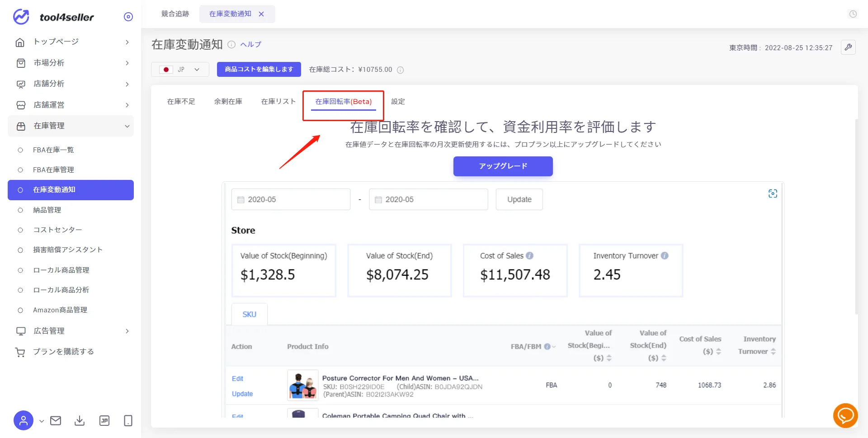Click the wrench settings icon near Tokyo time
The image size is (868, 438).
pyautogui.click(x=848, y=47)
